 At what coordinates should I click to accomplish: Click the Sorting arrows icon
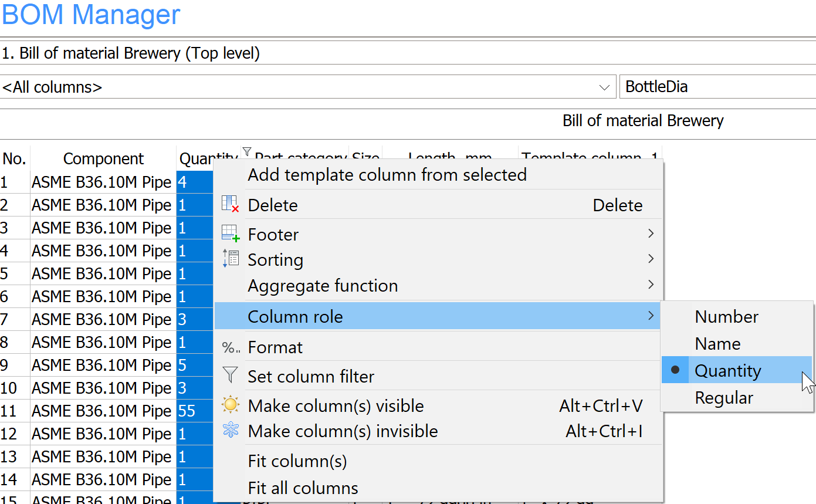pyautogui.click(x=230, y=259)
